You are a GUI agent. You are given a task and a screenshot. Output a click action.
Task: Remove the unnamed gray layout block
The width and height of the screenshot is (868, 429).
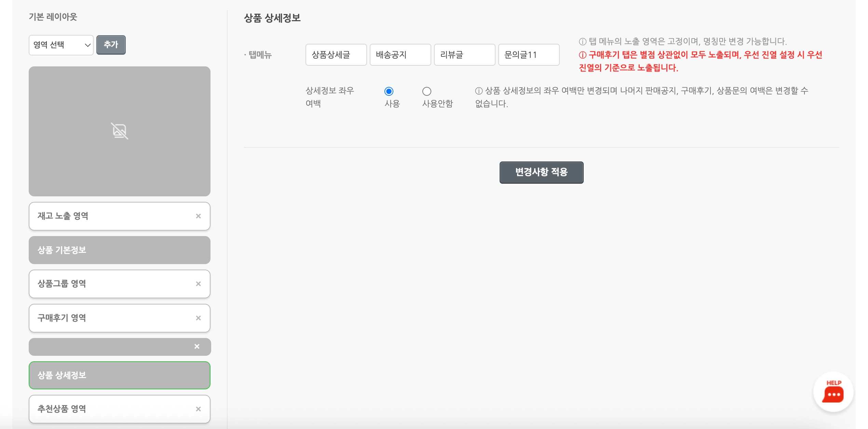(x=197, y=347)
